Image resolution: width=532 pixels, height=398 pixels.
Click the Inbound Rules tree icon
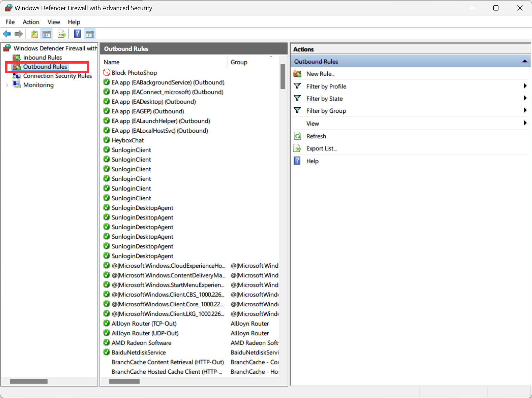(x=17, y=58)
